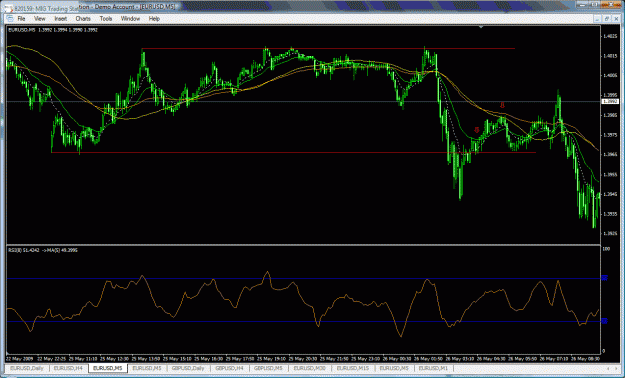Switch to the GBPUSD,H4 chart tab
Viewport: 625px width, 378px height.
[x=231, y=368]
